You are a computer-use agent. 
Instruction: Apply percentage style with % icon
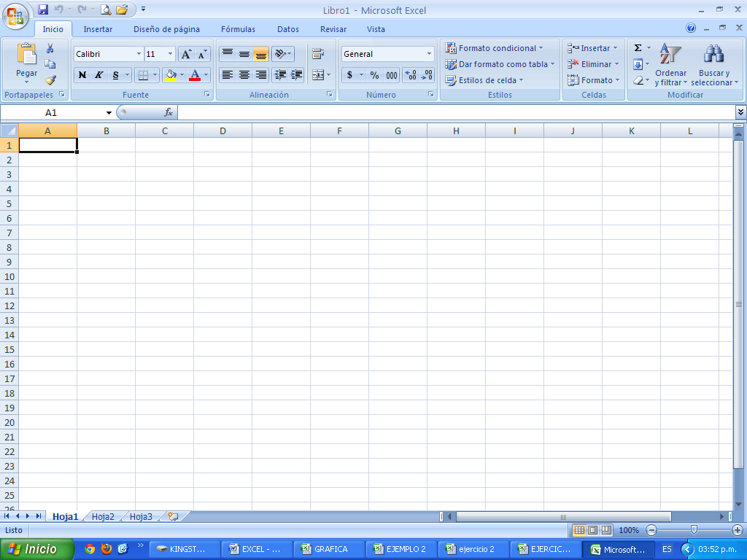click(x=374, y=75)
